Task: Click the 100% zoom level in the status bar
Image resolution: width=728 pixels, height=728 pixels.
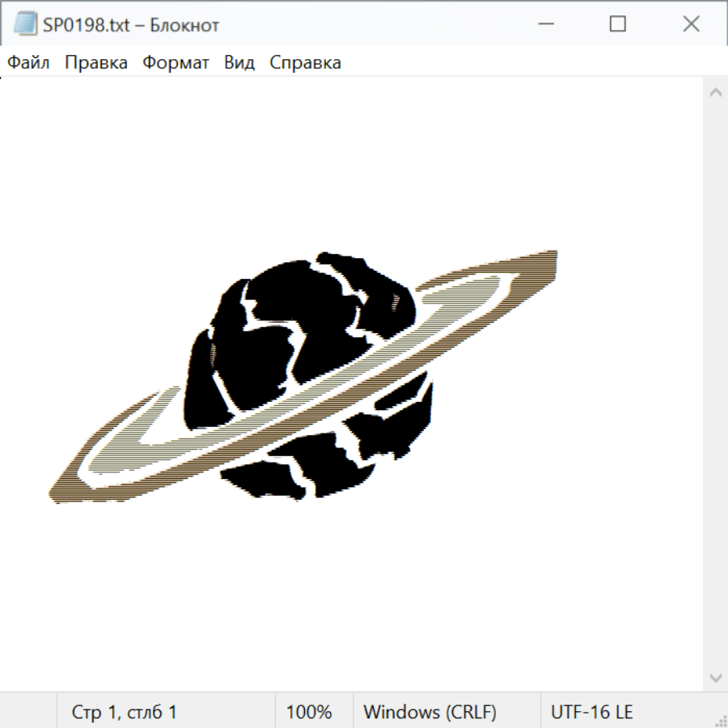Action: [309, 712]
